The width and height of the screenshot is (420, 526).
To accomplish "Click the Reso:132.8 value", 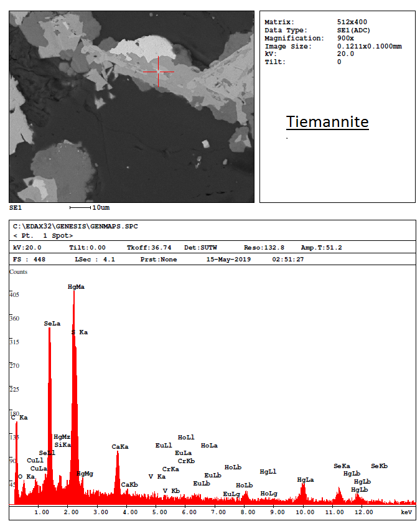I will tap(264, 248).
